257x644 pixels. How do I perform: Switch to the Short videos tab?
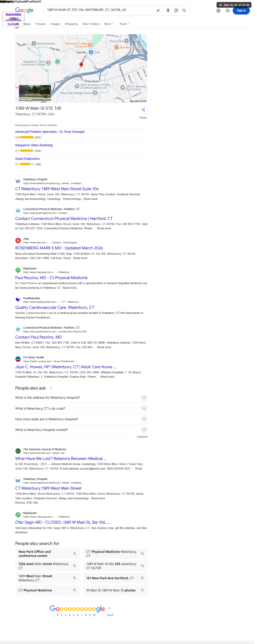91,24
